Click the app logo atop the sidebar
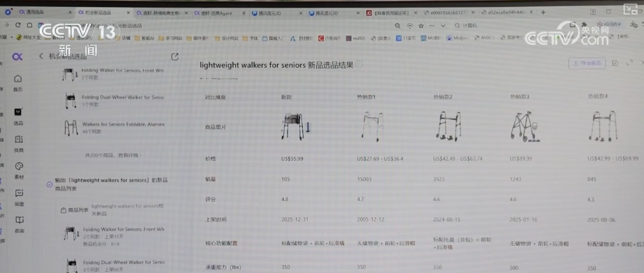The width and height of the screenshot is (644, 273). pyautogui.click(x=17, y=57)
